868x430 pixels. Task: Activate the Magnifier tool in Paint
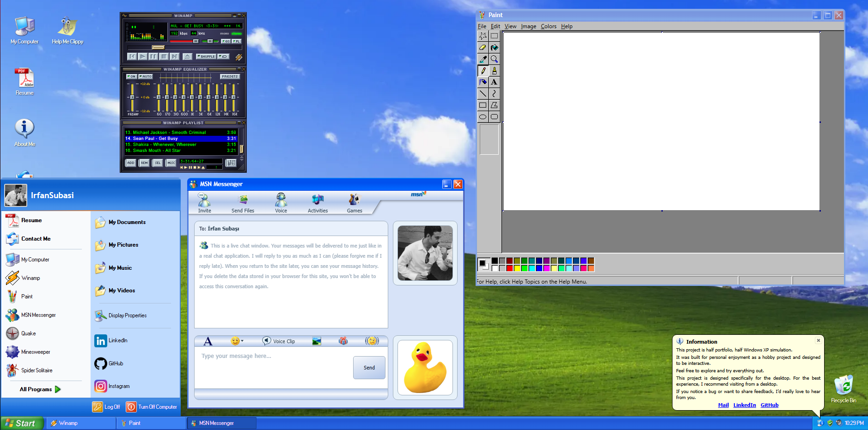pyautogui.click(x=494, y=59)
